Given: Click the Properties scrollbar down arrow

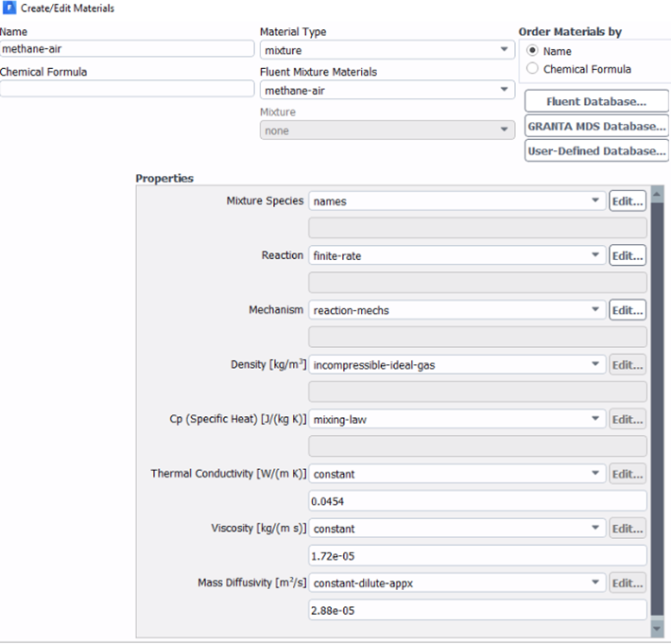Looking at the screenshot, I should pyautogui.click(x=657, y=629).
